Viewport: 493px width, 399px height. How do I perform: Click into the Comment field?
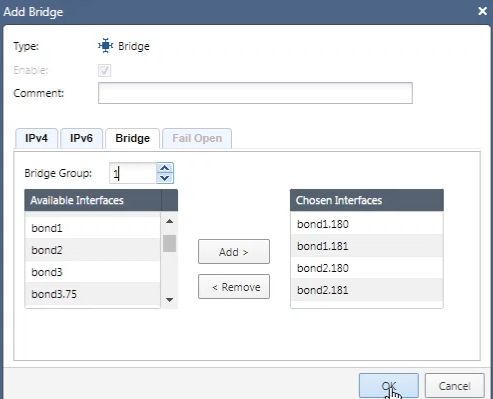pos(255,93)
